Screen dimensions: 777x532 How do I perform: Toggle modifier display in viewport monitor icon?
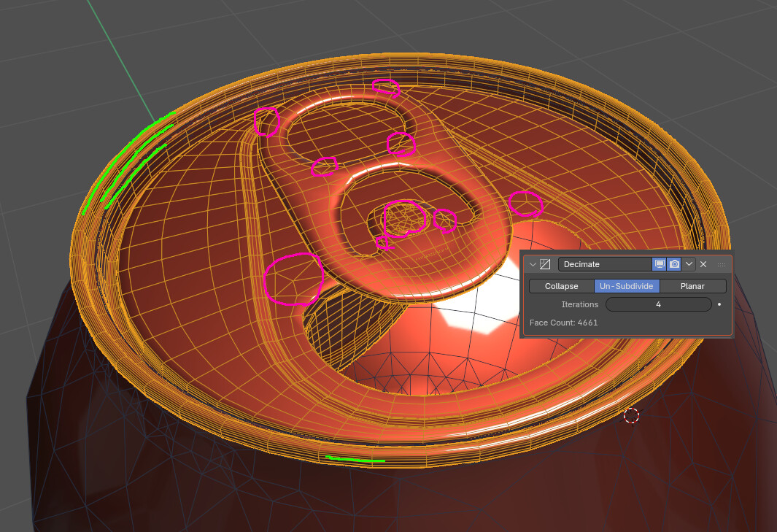pos(659,264)
